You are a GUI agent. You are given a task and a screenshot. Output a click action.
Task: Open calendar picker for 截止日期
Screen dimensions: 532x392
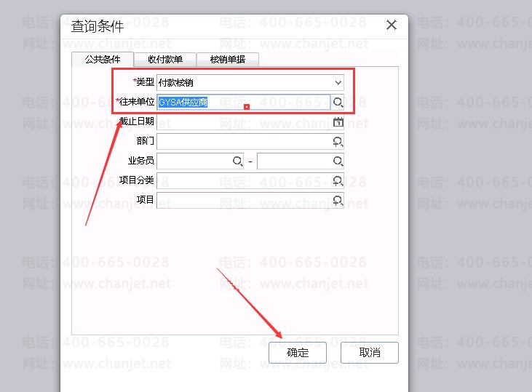[x=338, y=121]
